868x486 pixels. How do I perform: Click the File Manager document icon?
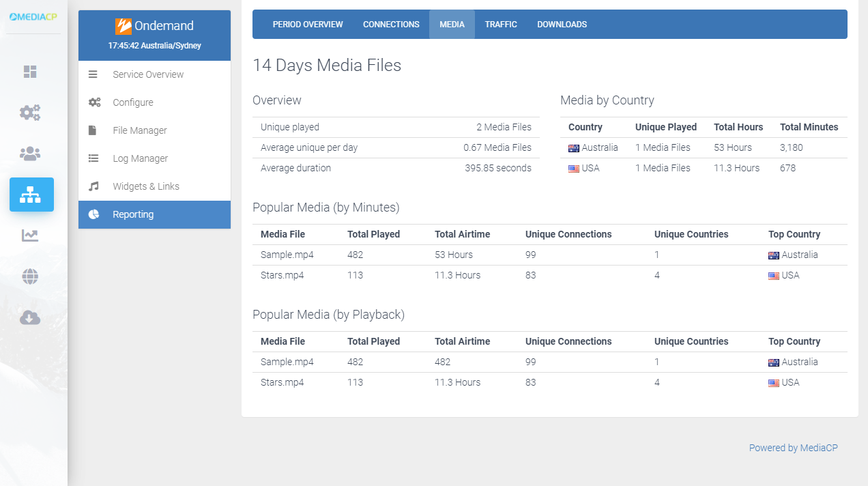tap(93, 130)
